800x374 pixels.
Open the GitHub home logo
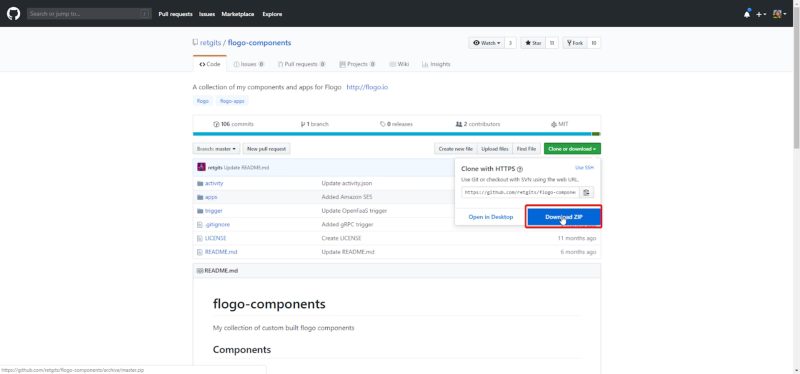click(13, 14)
